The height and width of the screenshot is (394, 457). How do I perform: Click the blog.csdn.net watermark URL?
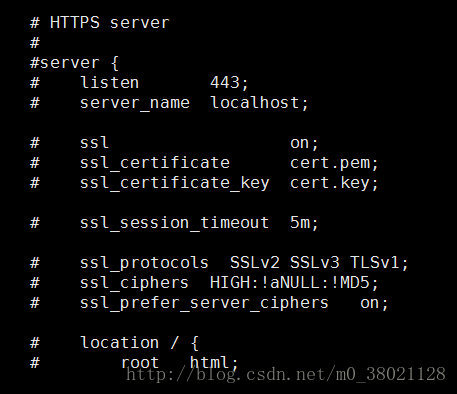(286, 374)
